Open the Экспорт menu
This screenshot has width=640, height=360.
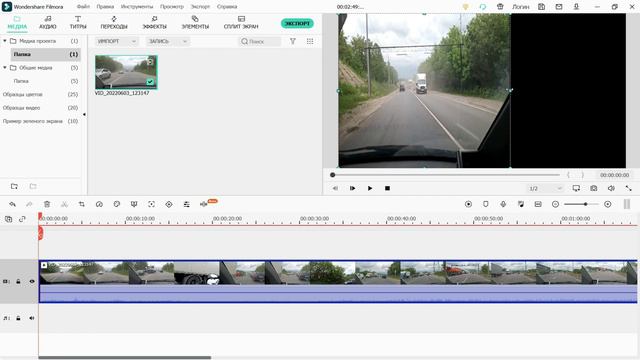click(200, 7)
